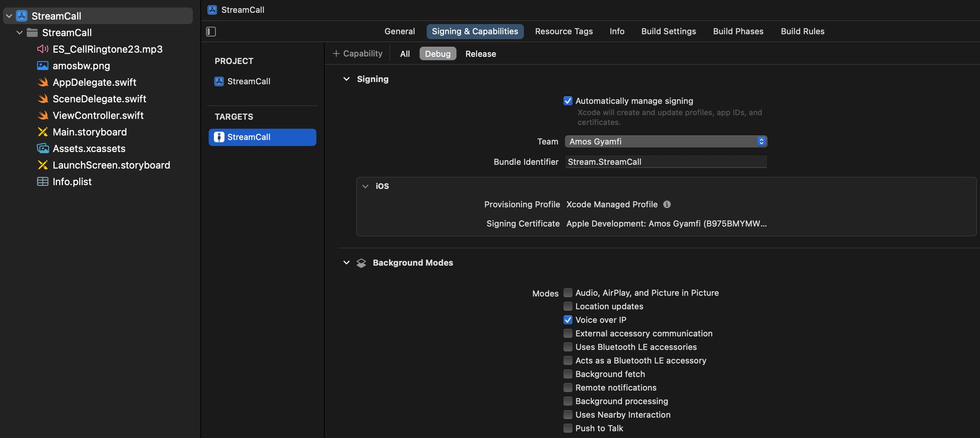Image resolution: width=980 pixels, height=438 pixels.
Task: Switch to the Release configuration tab
Action: tap(480, 52)
